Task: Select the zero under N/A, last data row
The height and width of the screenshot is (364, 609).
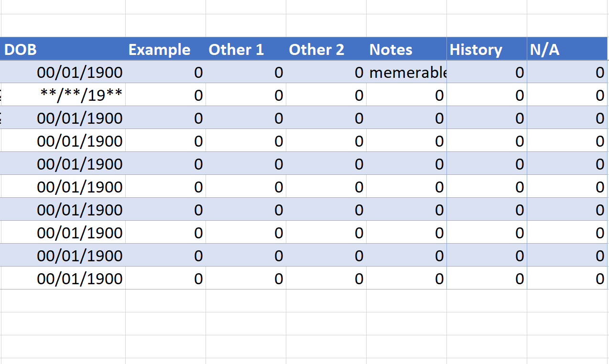Action: click(567, 278)
